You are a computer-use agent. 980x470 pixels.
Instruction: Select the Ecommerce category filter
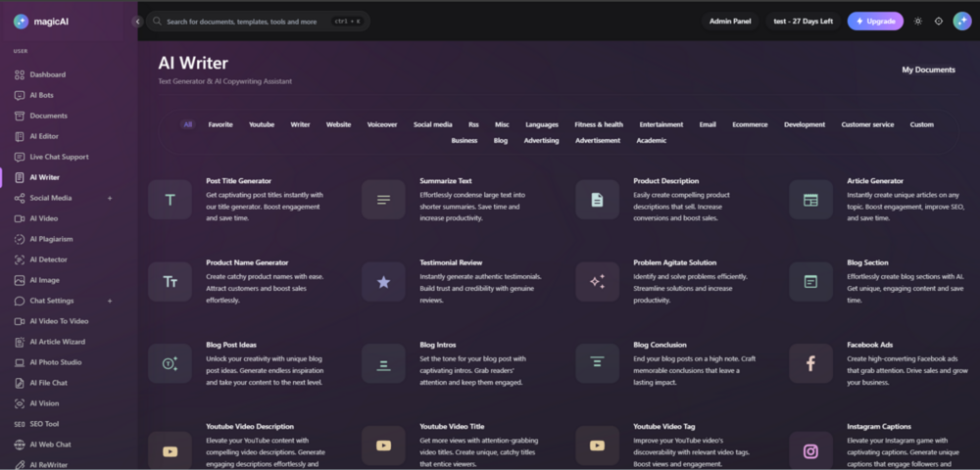750,124
